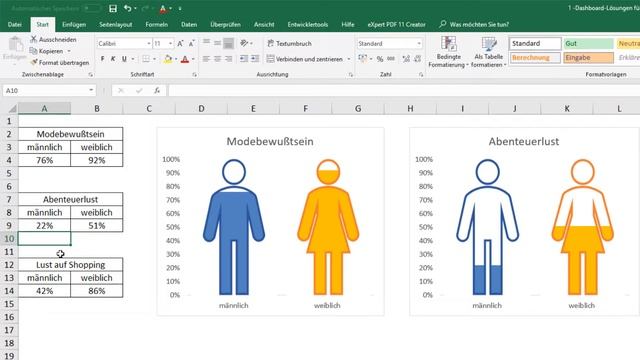640x360 pixels.
Task: Open the Schriftart dialog launcher
Action: click(x=195, y=75)
